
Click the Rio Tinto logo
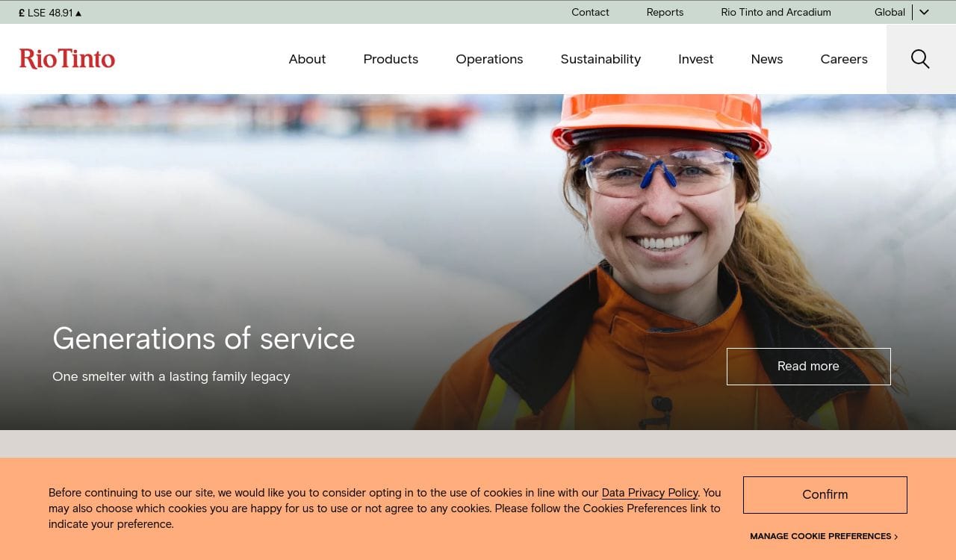(x=67, y=59)
